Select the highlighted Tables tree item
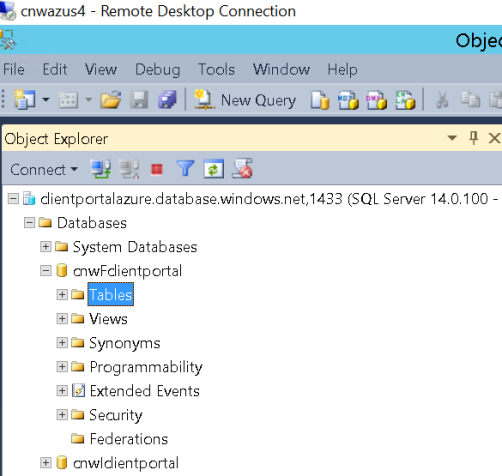 111,295
